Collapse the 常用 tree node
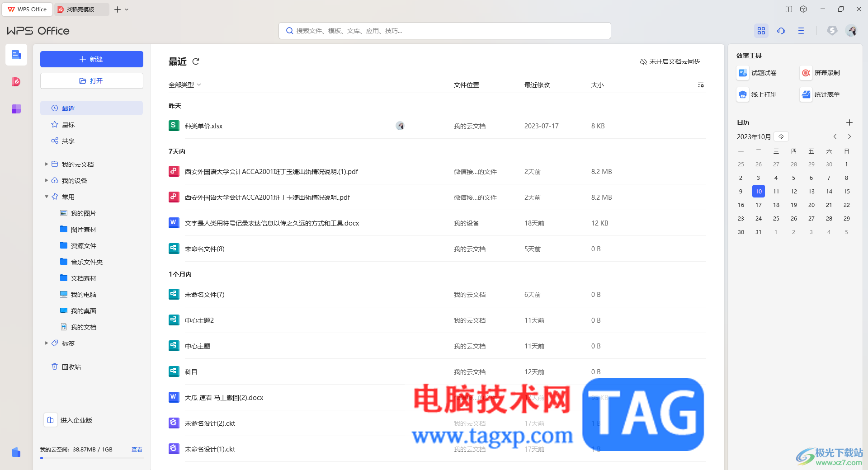The width and height of the screenshot is (868, 470). [46, 197]
